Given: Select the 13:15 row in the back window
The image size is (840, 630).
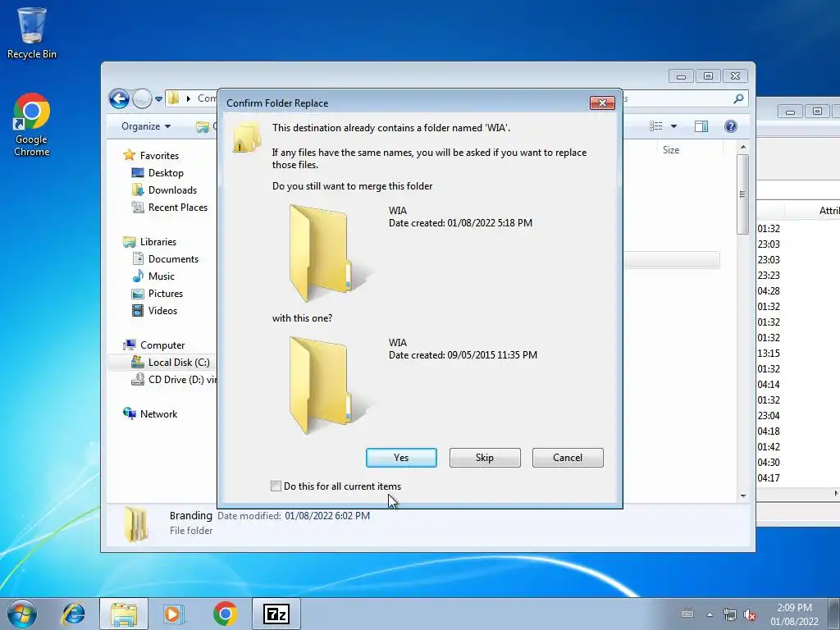Looking at the screenshot, I should click(x=798, y=354).
